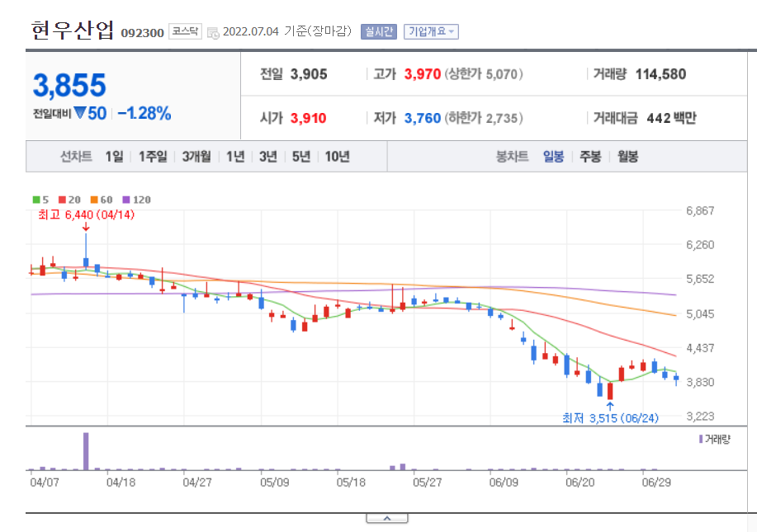Click the 04/14 candlestick with the long upper wick
The height and width of the screenshot is (532, 757).
pos(86,251)
